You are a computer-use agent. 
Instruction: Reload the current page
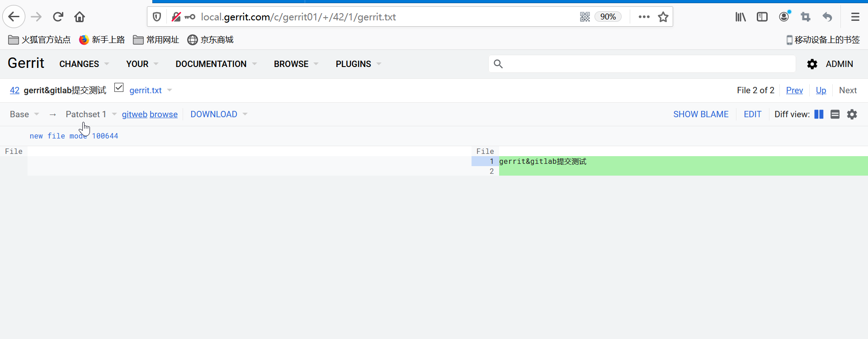click(58, 17)
